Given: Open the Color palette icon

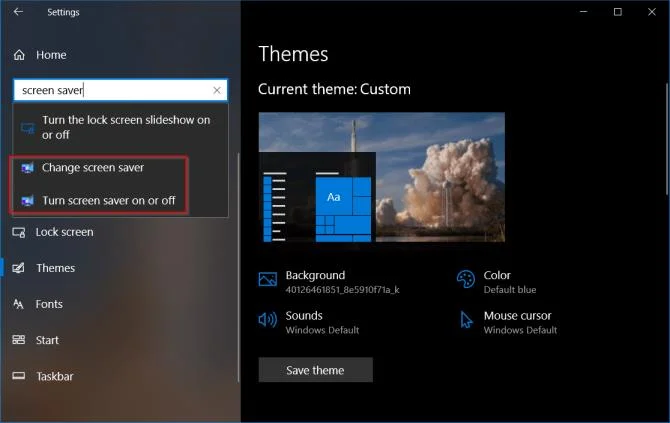Looking at the screenshot, I should 466,279.
